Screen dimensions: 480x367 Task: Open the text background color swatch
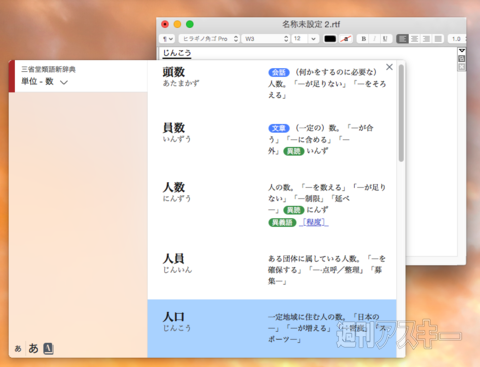[346, 39]
